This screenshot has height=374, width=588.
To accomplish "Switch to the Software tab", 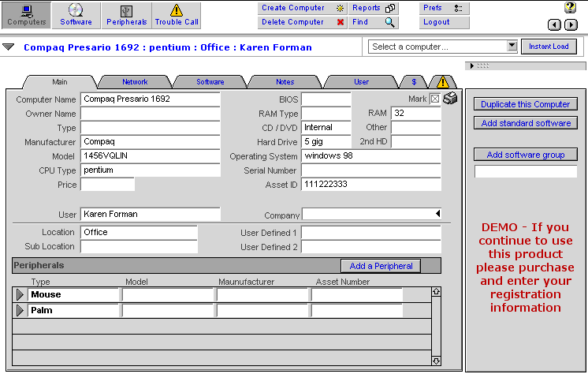I will pos(210,82).
